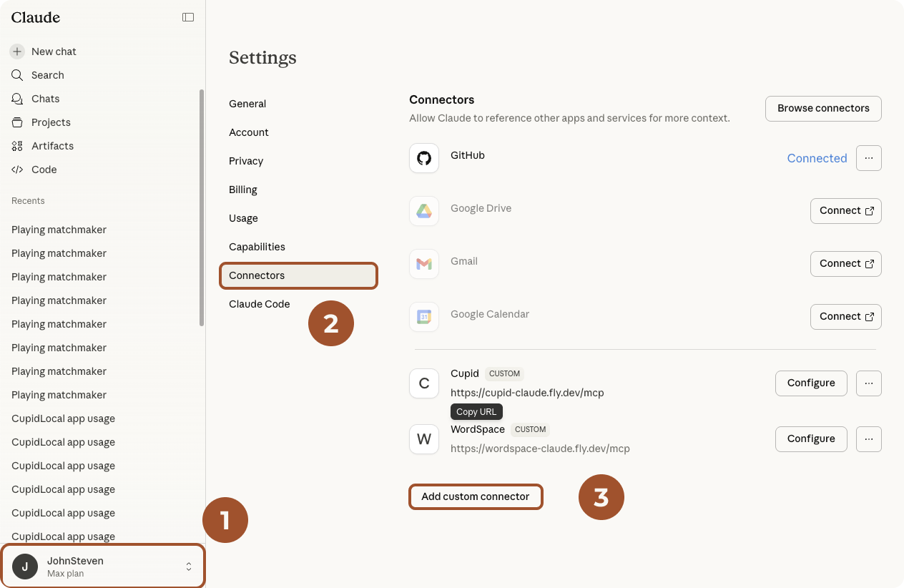The image size is (904, 588).
Task: Switch to the Privacy settings tab
Action: [x=246, y=161]
